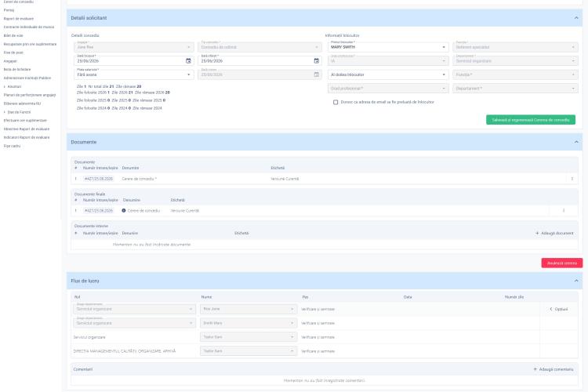
Task: Click document number tag in Documente finale table
Action: 99,211
